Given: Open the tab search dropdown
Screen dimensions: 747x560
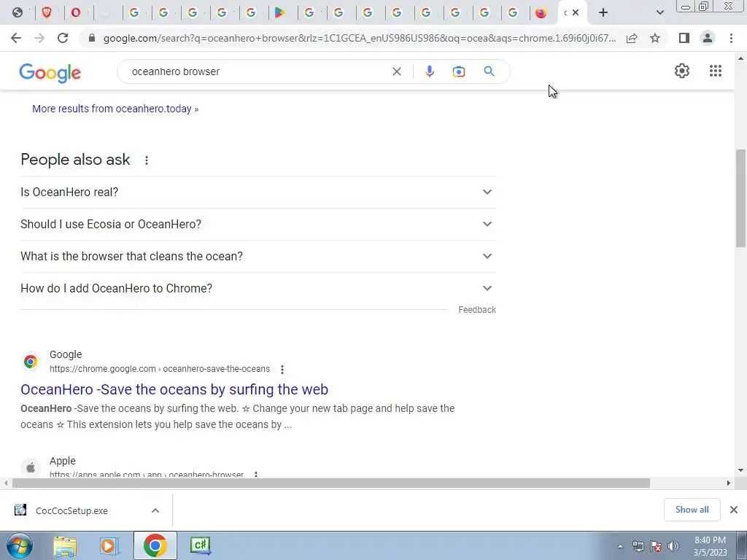Looking at the screenshot, I should tap(659, 13).
